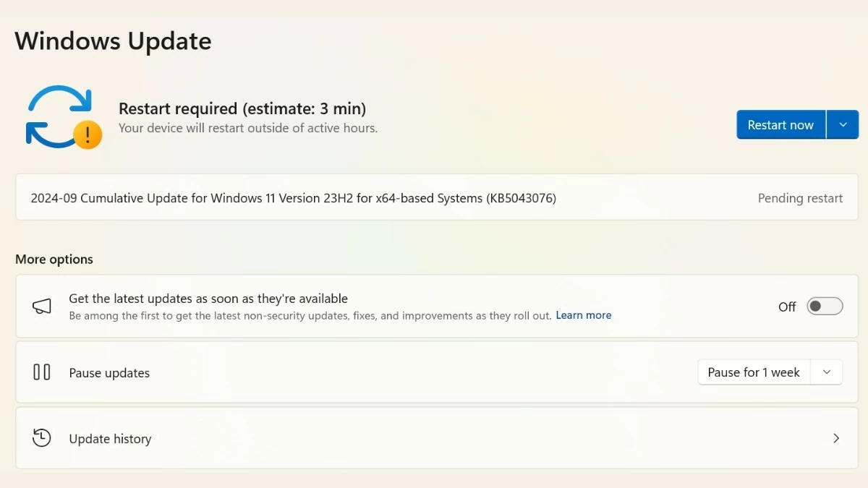Click the megaphone icon beside latest updates

point(42,307)
